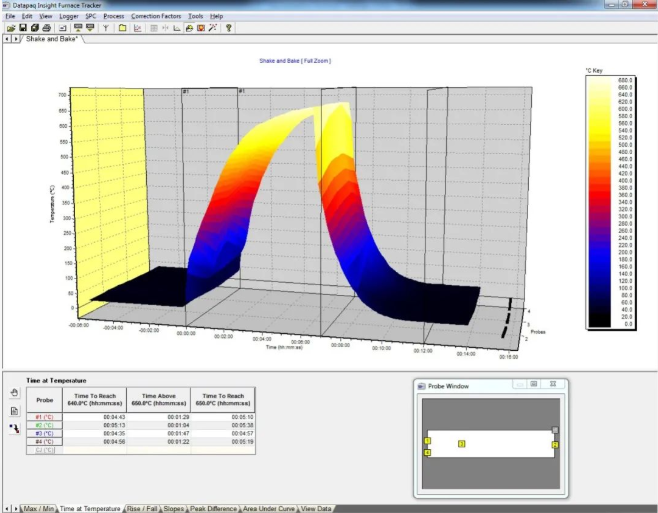This screenshot has height=513, width=658.
Task: Select probe marker 3 in Probe Window
Action: point(461,443)
